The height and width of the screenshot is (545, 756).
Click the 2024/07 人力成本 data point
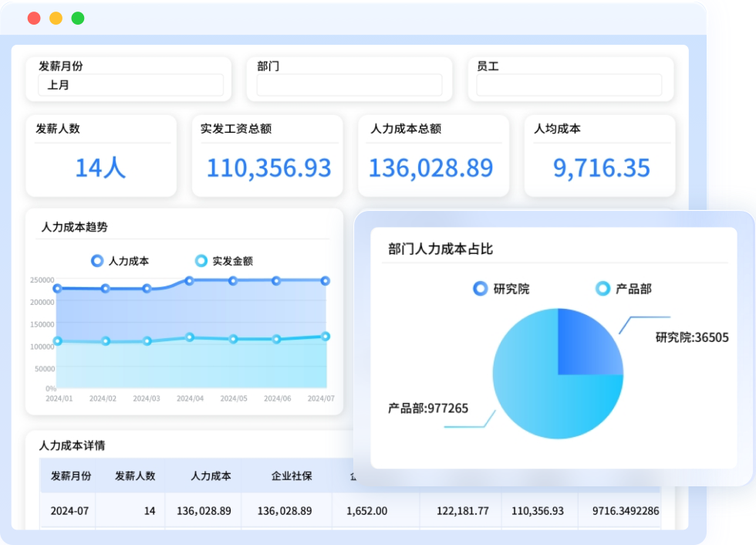(326, 281)
